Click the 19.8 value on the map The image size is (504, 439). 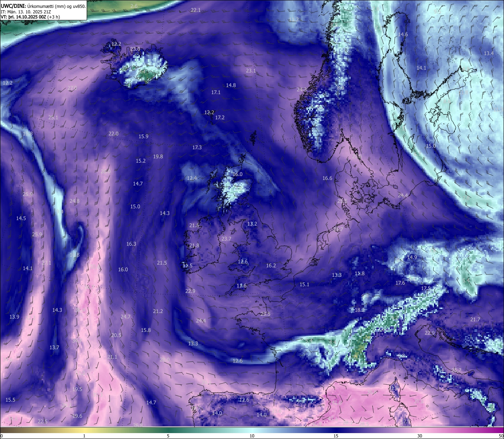[158, 156]
